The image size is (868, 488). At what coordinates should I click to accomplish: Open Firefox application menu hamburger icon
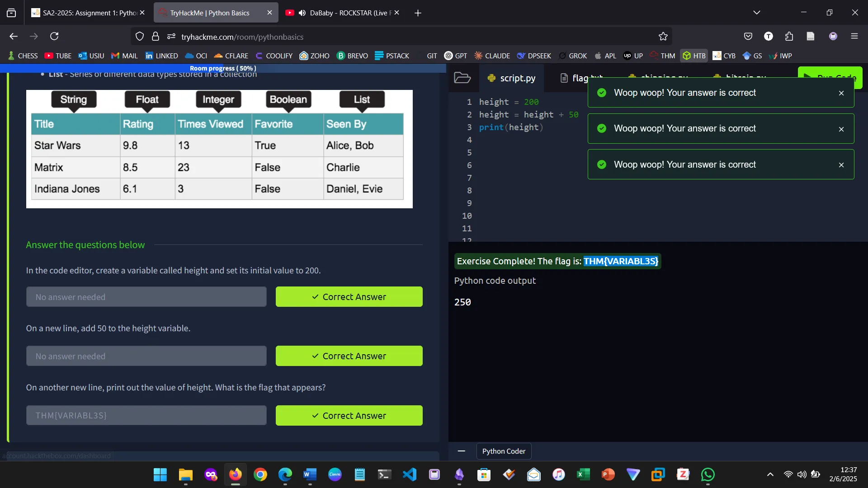point(854,36)
